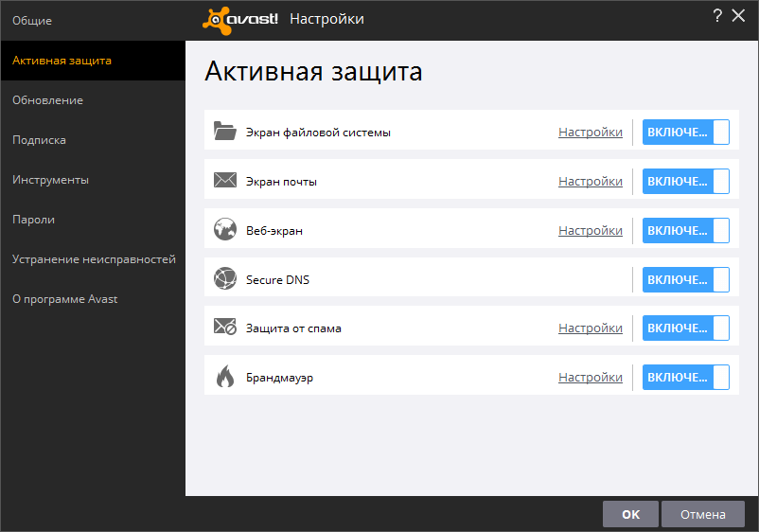759x532 pixels.
Task: Open Настройки link for Веб-экран
Action: 590,230
